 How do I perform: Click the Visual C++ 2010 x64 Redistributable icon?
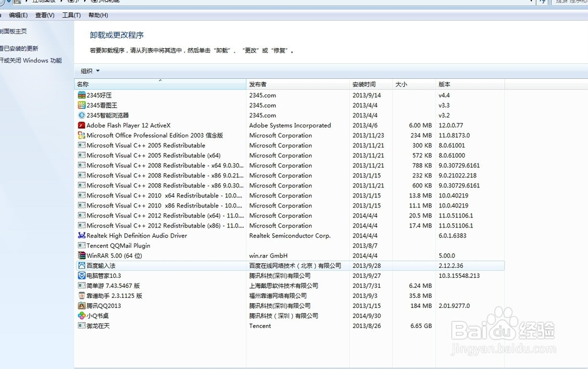coord(81,195)
